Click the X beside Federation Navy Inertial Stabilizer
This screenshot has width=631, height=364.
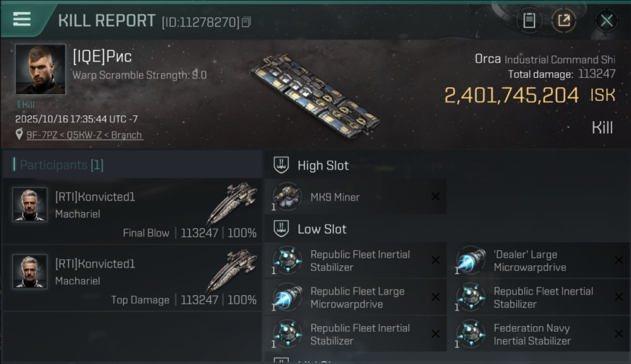[619, 334]
